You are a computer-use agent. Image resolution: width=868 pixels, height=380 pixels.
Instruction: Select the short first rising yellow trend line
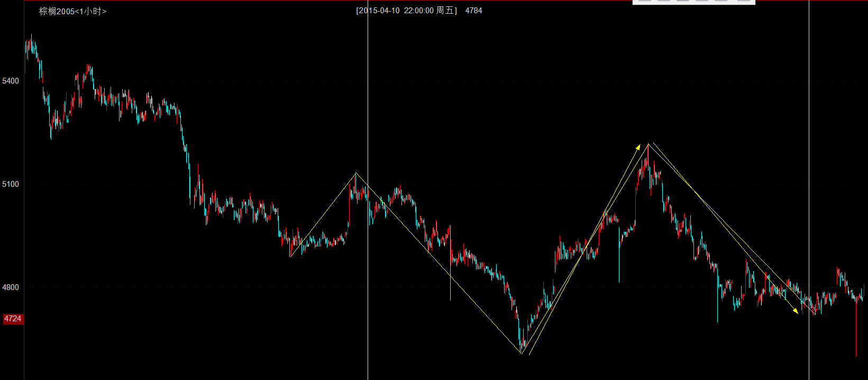click(x=323, y=215)
